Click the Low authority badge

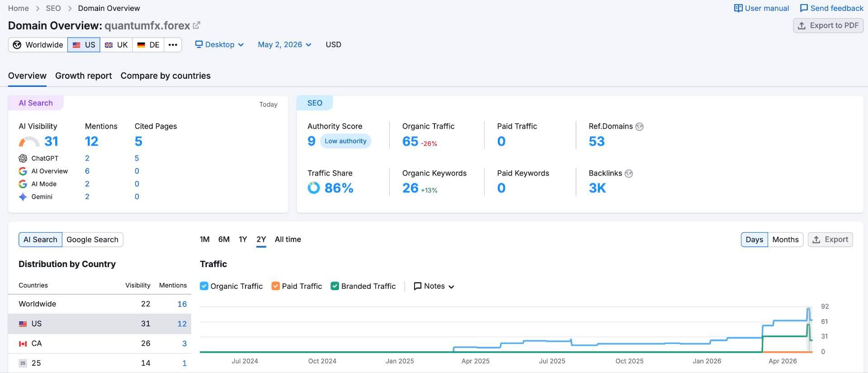(345, 141)
